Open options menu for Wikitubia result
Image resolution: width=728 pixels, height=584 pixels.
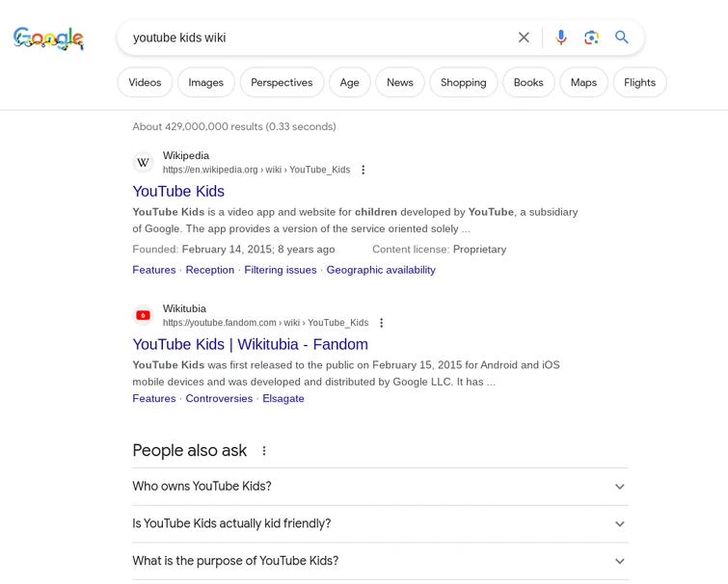tap(382, 323)
